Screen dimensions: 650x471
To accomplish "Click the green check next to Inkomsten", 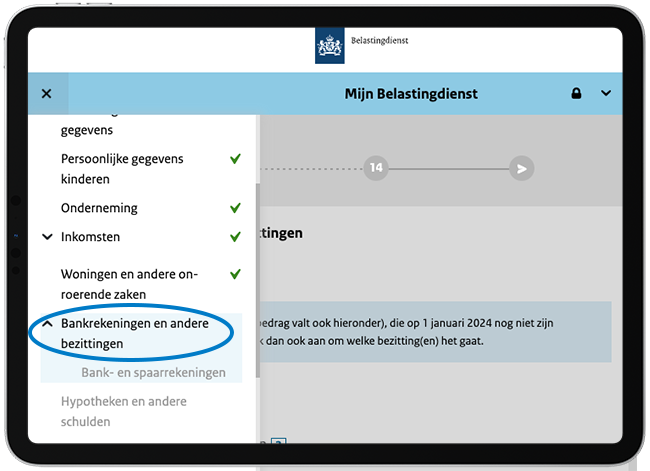I will point(235,237).
